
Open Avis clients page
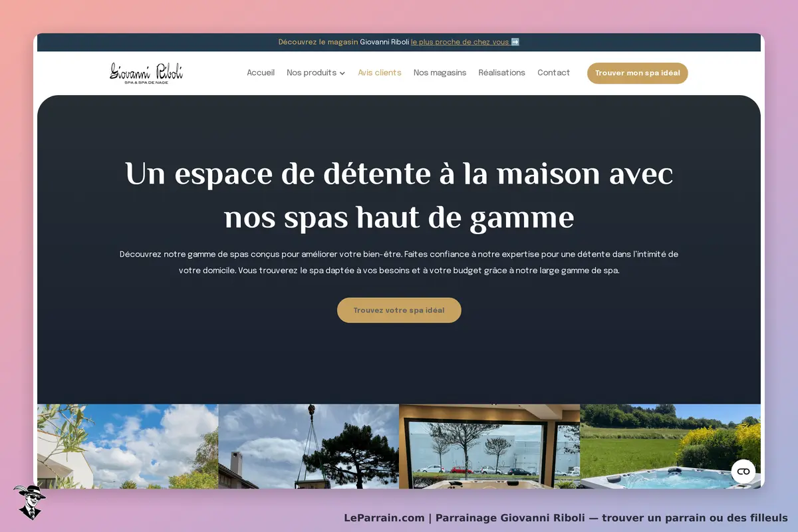click(380, 73)
